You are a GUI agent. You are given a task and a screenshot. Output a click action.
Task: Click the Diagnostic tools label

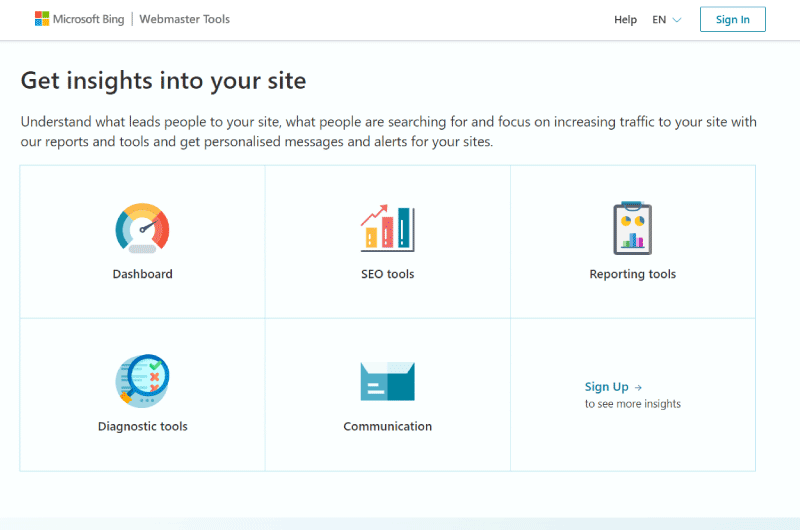[142, 426]
